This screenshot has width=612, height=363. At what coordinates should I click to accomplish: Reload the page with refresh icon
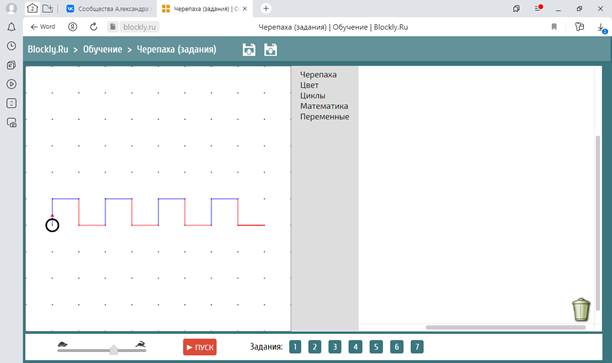click(x=93, y=27)
